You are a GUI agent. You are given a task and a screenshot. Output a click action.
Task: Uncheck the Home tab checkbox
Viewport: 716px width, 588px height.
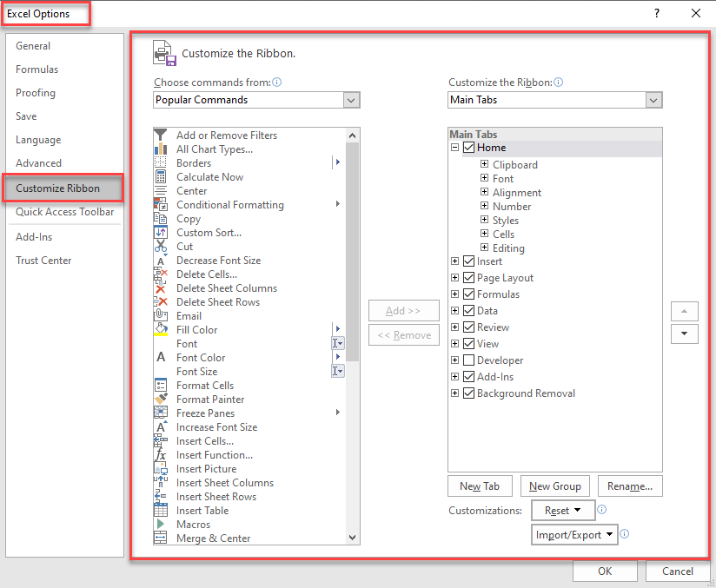click(x=468, y=148)
